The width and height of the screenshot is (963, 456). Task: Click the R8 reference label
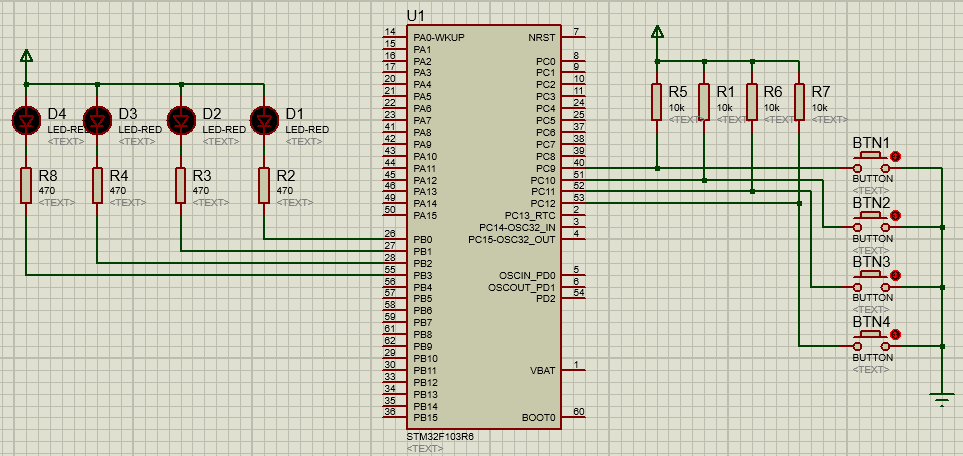coord(47,176)
